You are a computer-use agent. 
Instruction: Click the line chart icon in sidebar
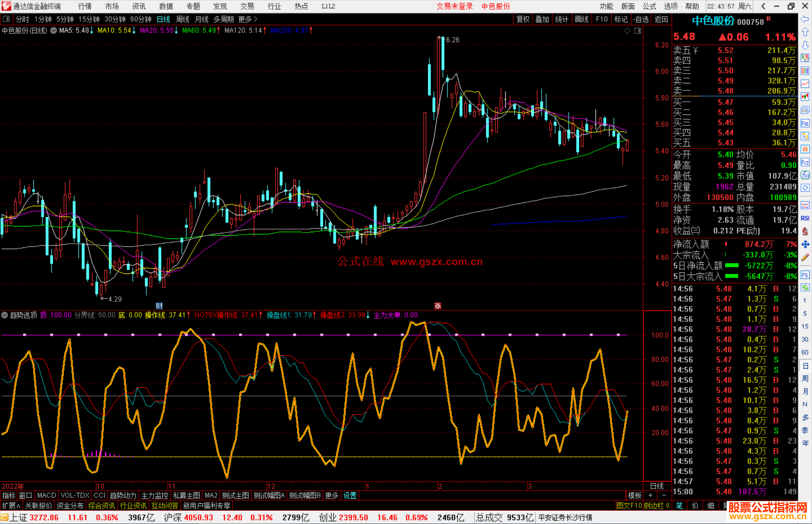805,84
